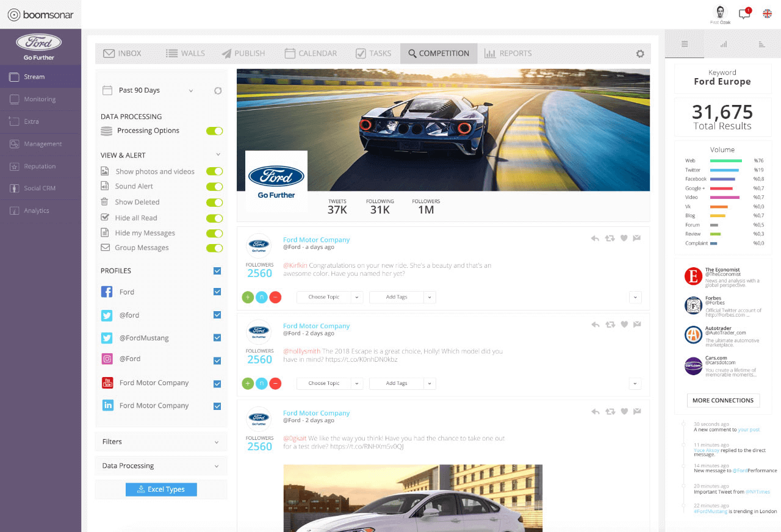Image resolution: width=781 pixels, height=532 pixels.
Task: Open the @Kirfkin mention link
Action: coord(295,265)
